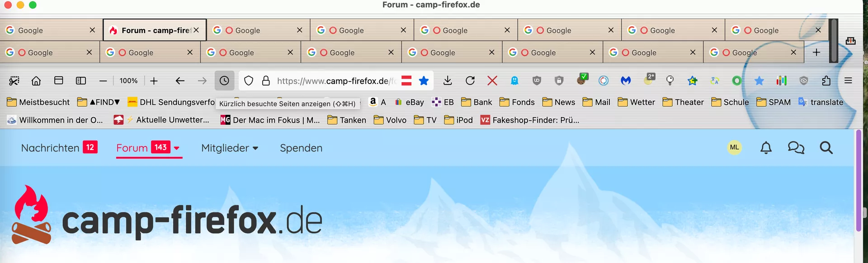Click the grey shield with lock extension
This screenshot has width=868, height=263.
(559, 81)
